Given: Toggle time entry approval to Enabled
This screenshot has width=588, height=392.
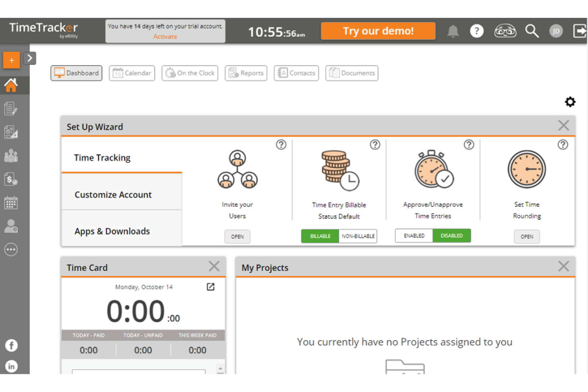Looking at the screenshot, I should click(x=414, y=236).
